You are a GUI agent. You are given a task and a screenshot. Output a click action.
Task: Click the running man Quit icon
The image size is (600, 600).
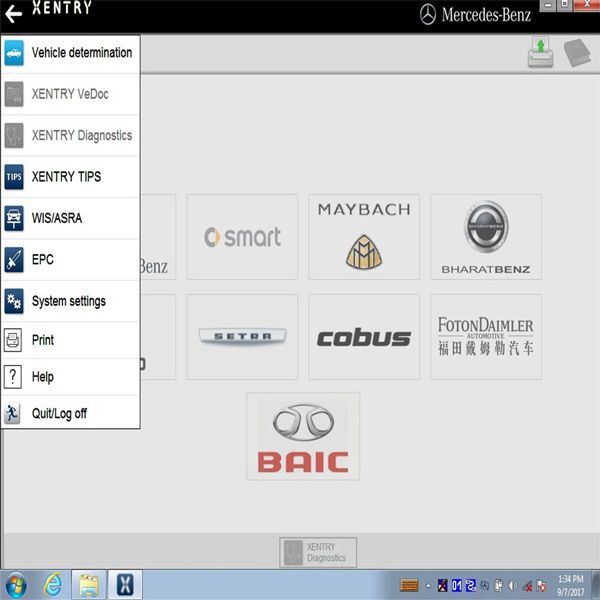pyautogui.click(x=12, y=413)
